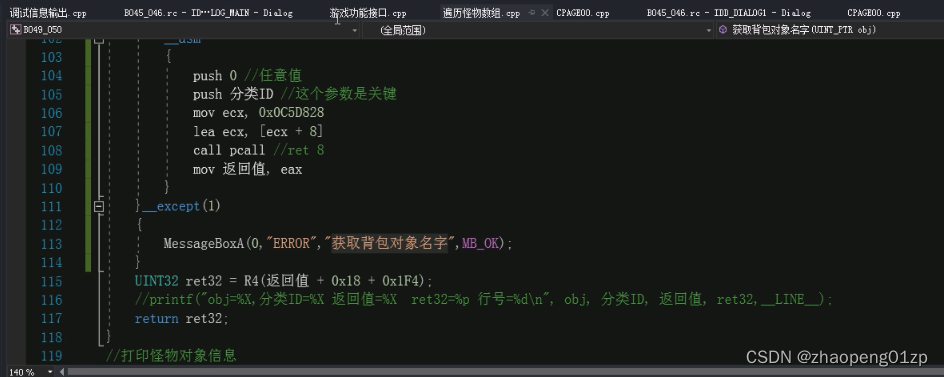Click the //ret 8 comment

tap(299, 151)
